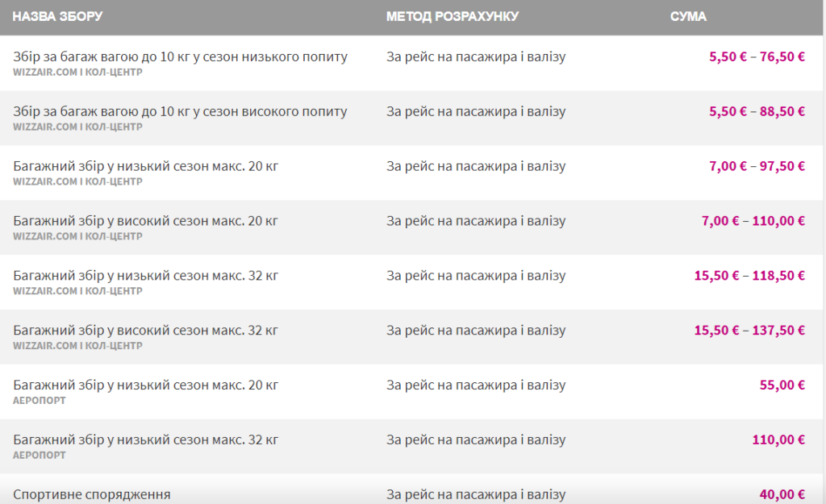
Task: Click the 110,00 € airport fee amount
Action: pos(778,440)
